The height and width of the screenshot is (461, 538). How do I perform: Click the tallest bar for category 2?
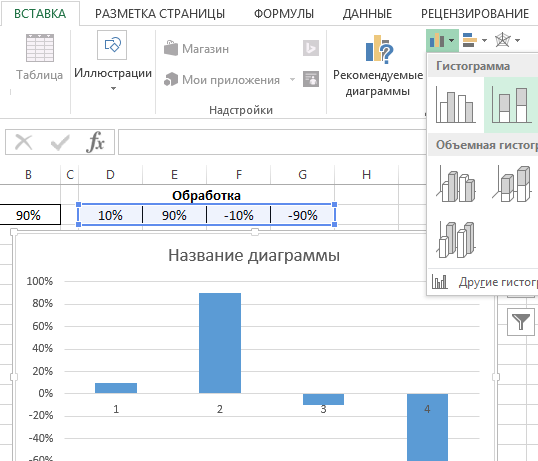tap(220, 343)
